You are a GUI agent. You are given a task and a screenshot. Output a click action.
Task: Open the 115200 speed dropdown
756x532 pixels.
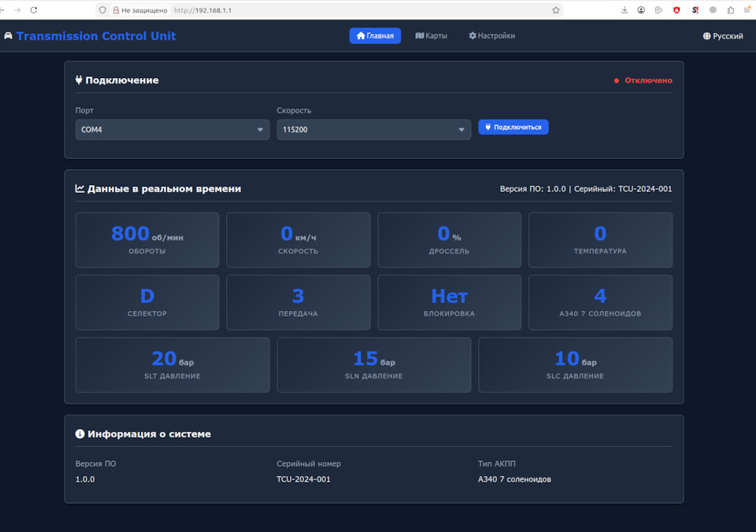pyautogui.click(x=373, y=129)
